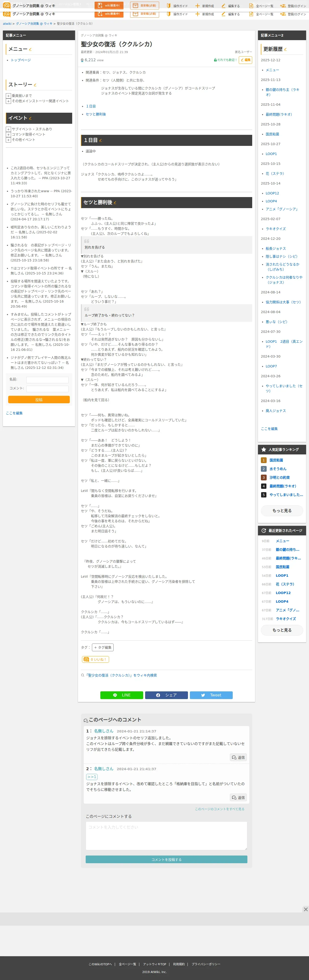
Task: Open 廃人ジョナス history link
Action: (x=276, y=411)
